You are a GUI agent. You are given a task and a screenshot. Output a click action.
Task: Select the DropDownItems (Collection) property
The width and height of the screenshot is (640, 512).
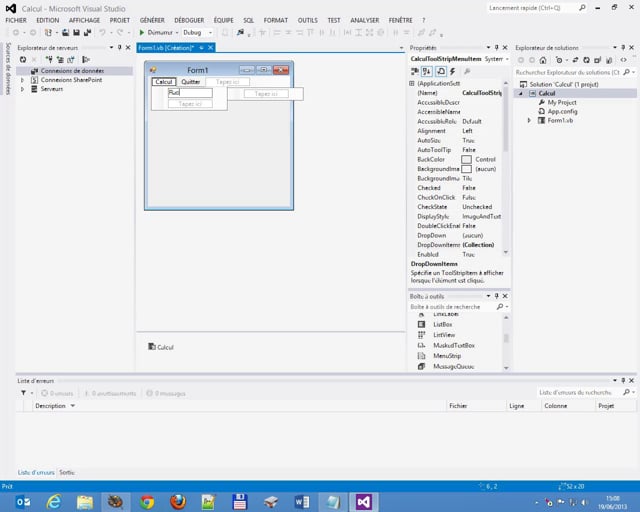[x=456, y=245]
